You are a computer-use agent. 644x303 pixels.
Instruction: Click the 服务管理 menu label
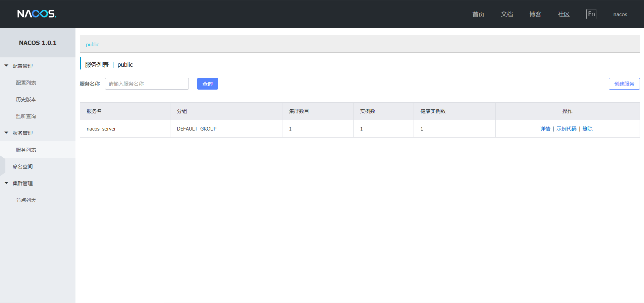[22, 133]
